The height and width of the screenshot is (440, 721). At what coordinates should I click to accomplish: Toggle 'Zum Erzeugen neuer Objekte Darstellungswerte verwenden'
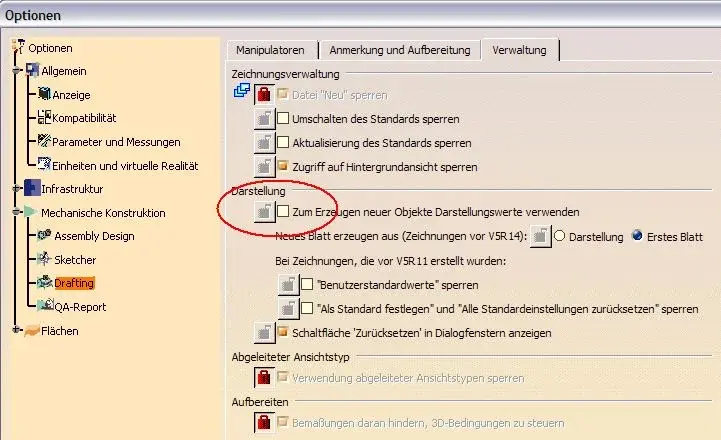pyautogui.click(x=283, y=212)
